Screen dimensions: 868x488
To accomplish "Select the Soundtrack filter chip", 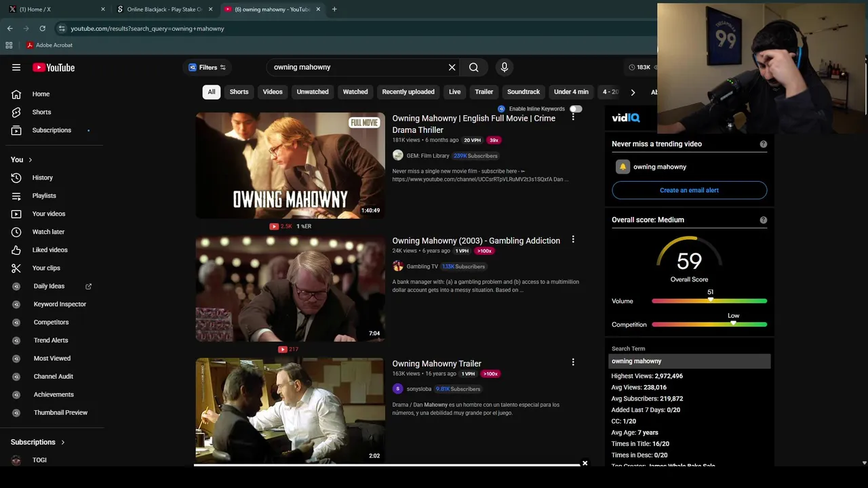I will point(524,91).
